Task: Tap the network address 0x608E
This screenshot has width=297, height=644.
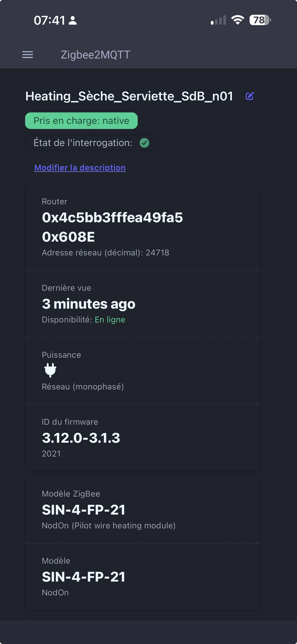Action: point(68,237)
